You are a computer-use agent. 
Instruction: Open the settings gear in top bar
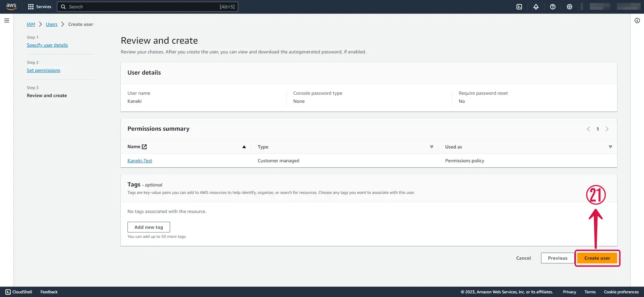570,7
